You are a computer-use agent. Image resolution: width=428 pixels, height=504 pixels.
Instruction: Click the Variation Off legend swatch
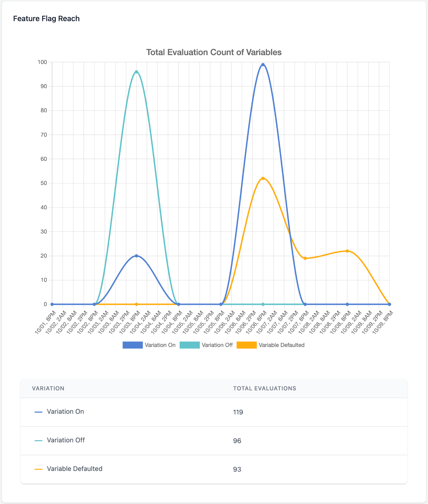pos(189,345)
